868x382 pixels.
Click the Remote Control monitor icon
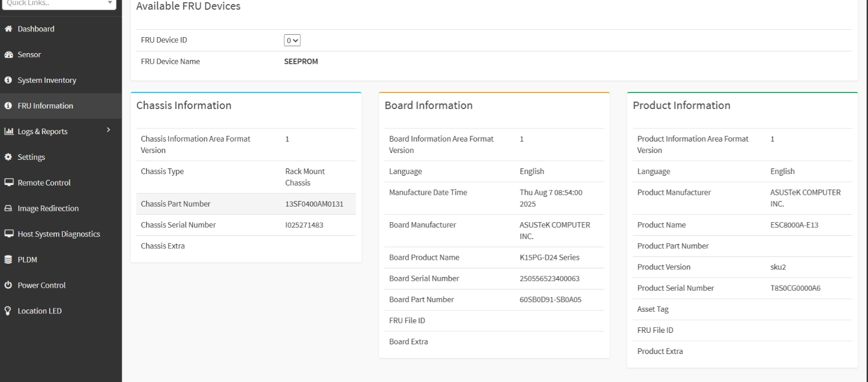tap(9, 183)
